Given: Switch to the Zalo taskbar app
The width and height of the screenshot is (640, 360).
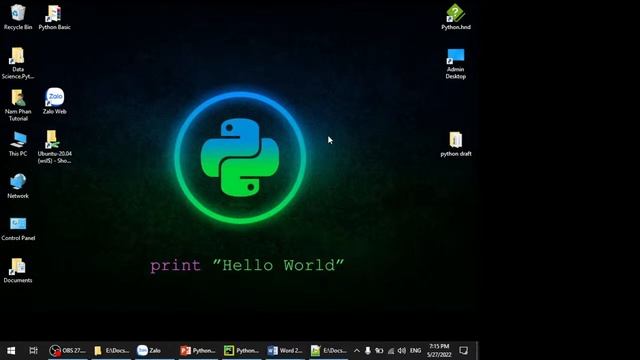Looking at the screenshot, I should point(155,351).
